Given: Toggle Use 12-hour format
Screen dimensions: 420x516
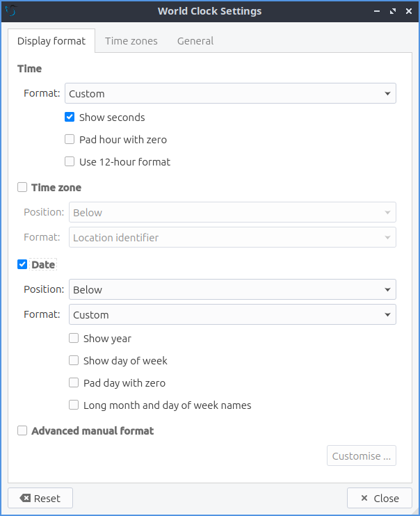Looking at the screenshot, I should (70, 162).
